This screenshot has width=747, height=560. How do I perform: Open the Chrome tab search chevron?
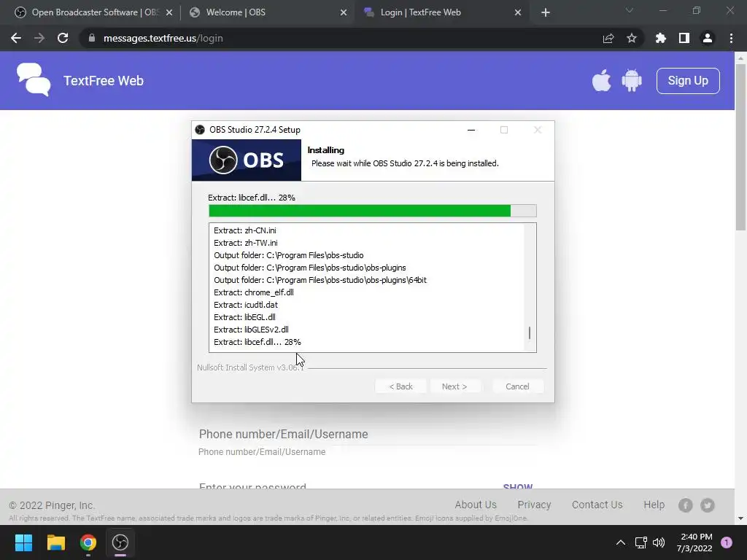pos(630,10)
